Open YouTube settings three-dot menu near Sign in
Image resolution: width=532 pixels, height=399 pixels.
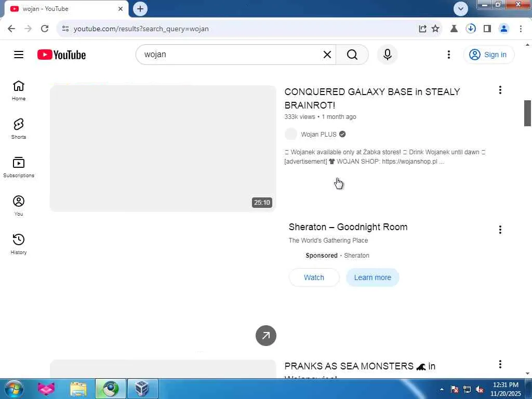click(x=448, y=55)
